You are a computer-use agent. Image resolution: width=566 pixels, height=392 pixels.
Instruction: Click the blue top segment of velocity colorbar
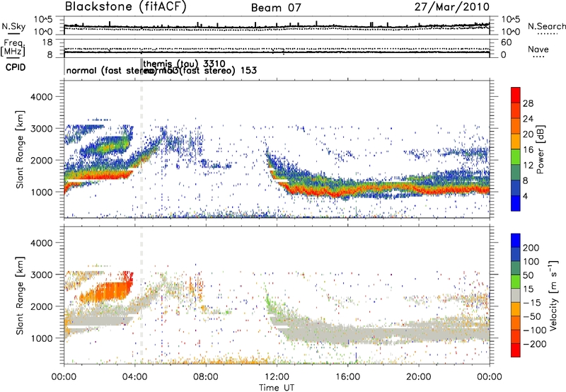pyautogui.click(x=516, y=241)
